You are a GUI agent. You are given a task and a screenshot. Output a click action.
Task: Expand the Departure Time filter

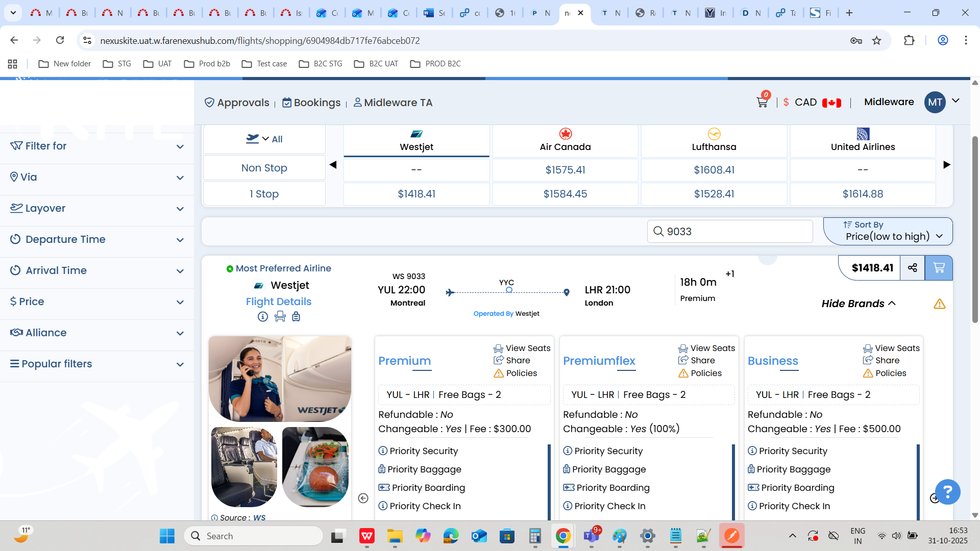click(97, 240)
